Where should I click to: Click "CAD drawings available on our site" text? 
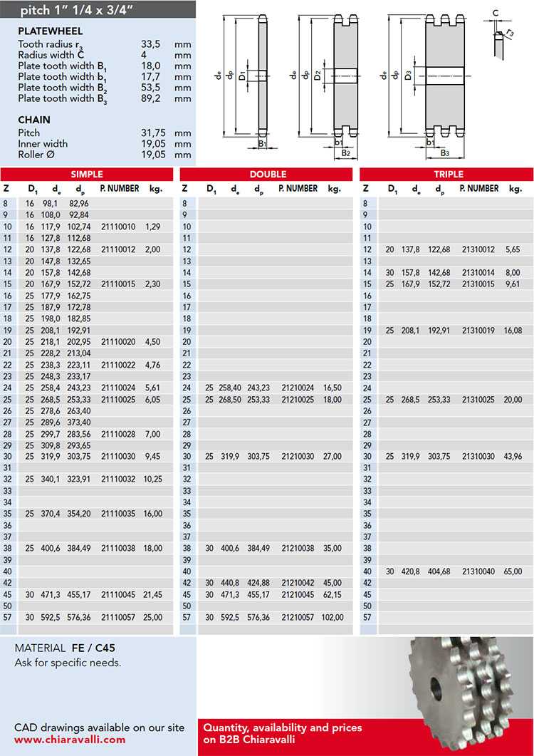click(x=99, y=727)
